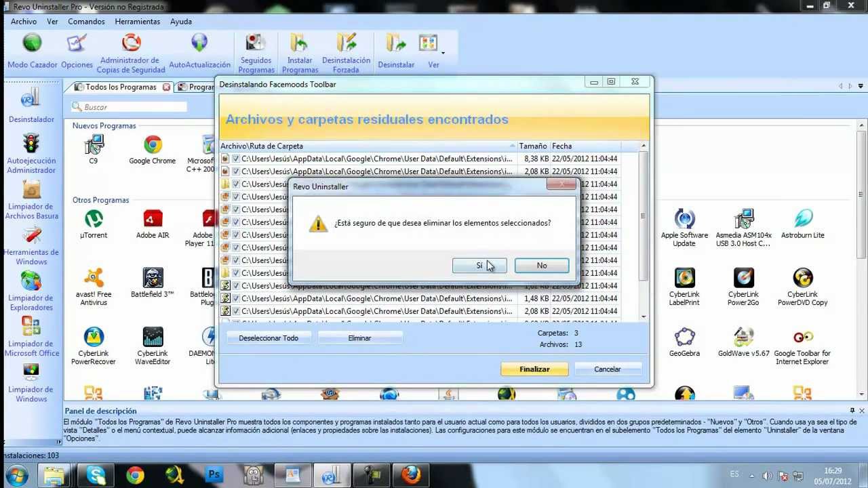
Task: Click Cancelar in the uninstall dialog
Action: coord(608,369)
